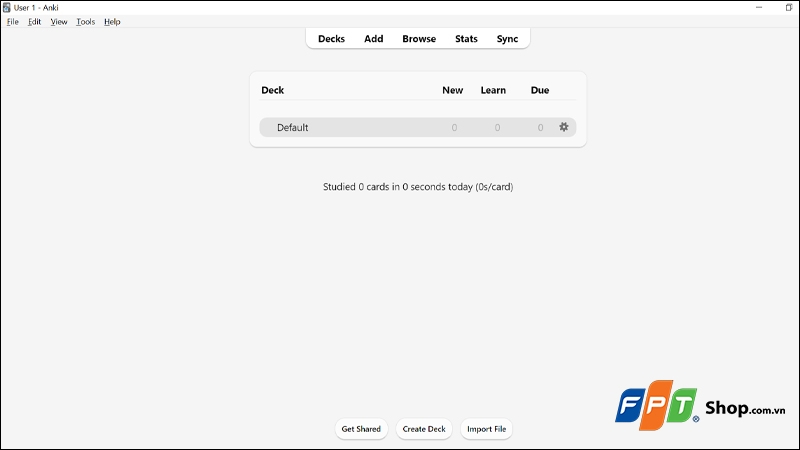Click Sync in the top toolbar
800x450 pixels.
click(507, 39)
